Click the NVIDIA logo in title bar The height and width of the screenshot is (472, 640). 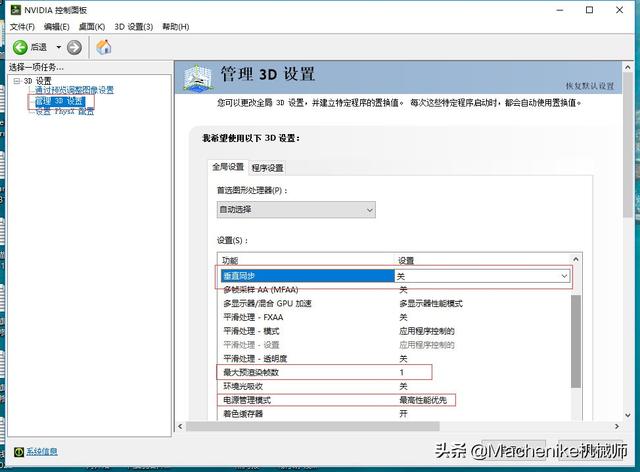[x=16, y=10]
